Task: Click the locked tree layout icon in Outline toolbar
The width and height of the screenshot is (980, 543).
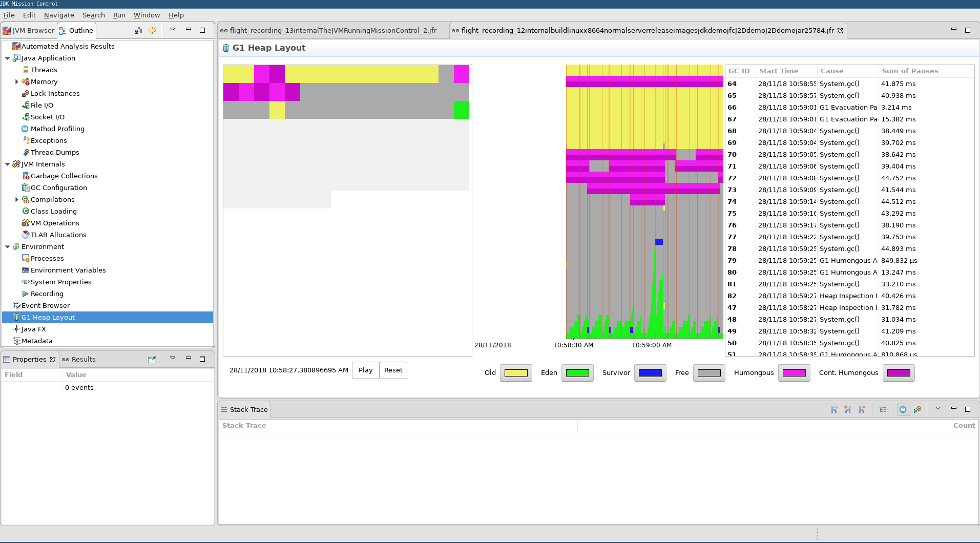Action: tap(138, 30)
